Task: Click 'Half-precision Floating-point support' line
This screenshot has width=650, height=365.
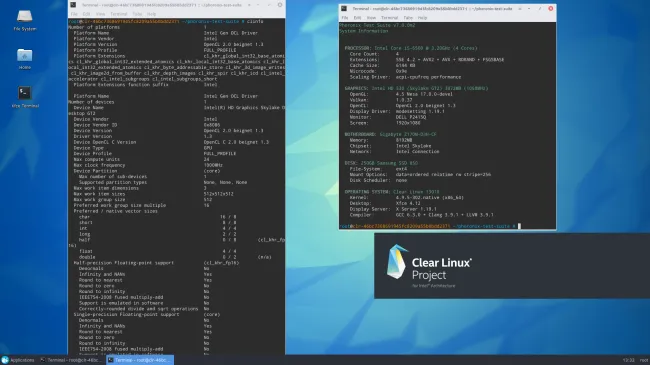Action: (156, 263)
